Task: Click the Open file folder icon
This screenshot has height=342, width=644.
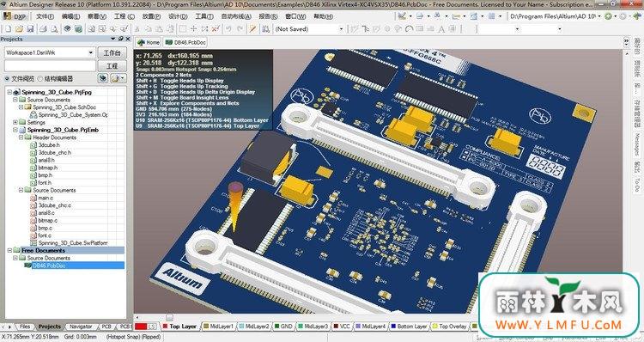Action: 19,29
